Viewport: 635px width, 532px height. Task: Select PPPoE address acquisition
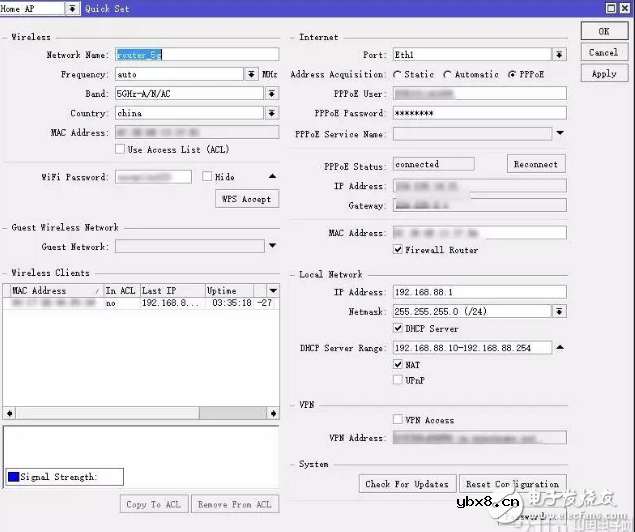point(512,74)
